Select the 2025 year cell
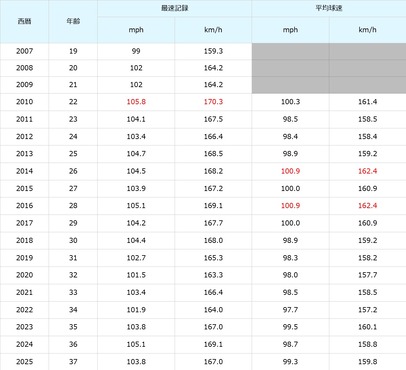 [24, 362]
